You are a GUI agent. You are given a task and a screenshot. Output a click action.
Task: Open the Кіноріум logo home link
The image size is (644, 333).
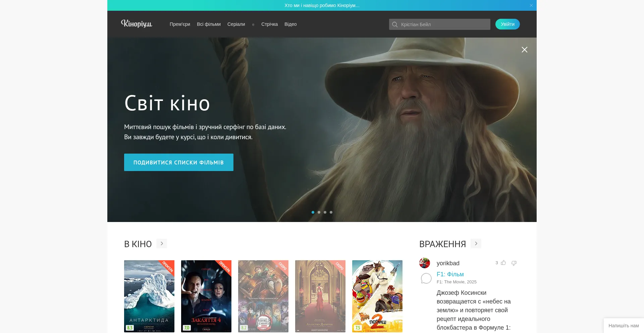(x=137, y=24)
